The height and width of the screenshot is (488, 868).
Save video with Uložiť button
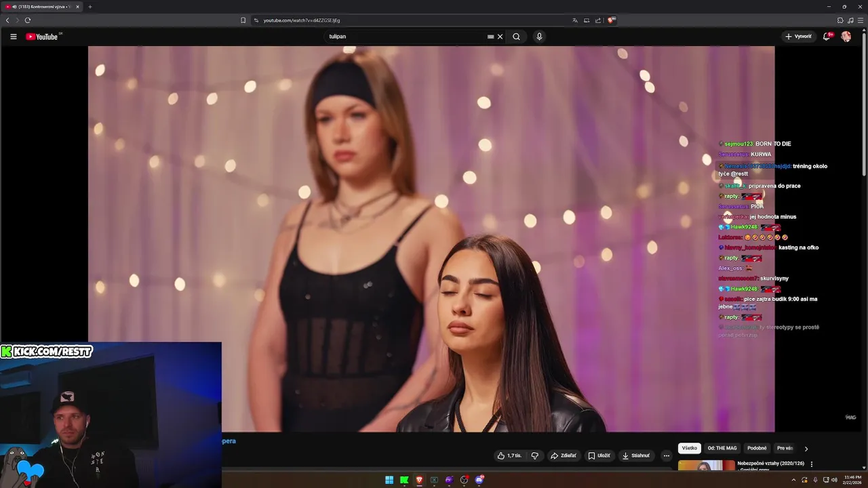pos(599,455)
